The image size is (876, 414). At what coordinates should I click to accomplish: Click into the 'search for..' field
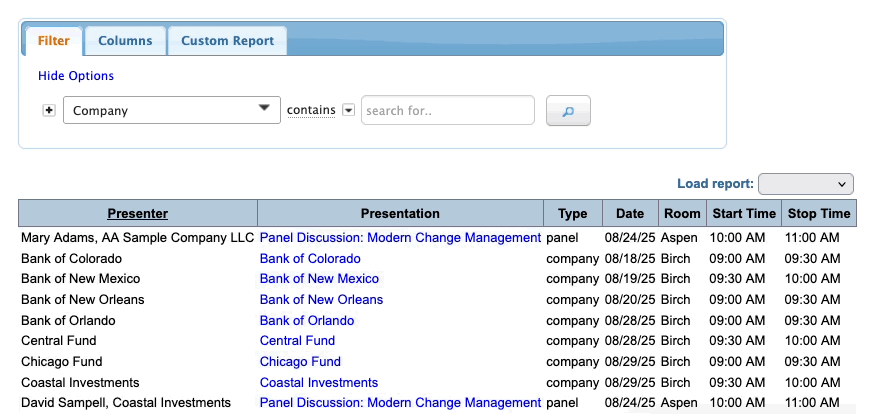pos(447,110)
